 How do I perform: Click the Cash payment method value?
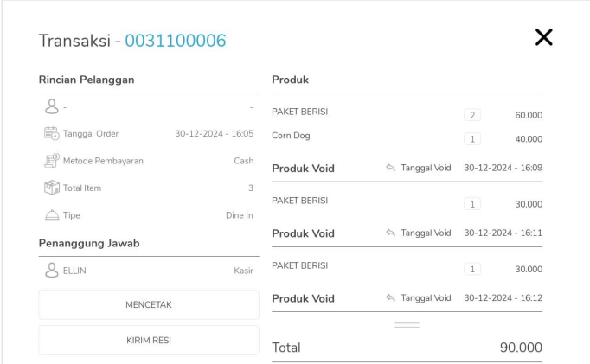[x=243, y=161]
